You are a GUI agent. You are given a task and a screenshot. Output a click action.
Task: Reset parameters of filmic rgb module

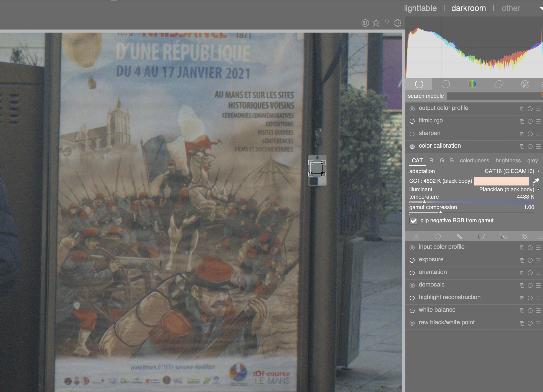[x=530, y=121]
